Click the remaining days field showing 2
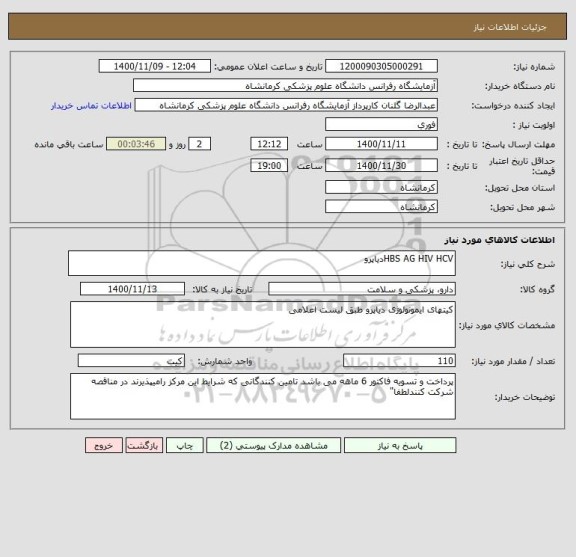 click(x=199, y=144)
